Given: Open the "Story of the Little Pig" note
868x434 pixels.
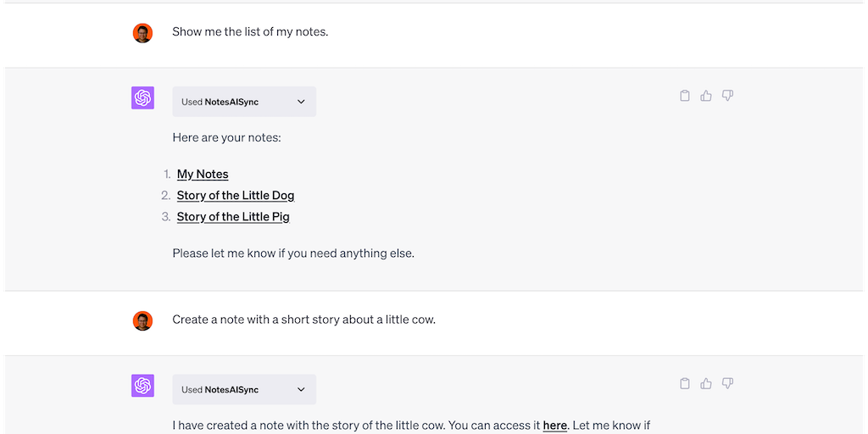Looking at the screenshot, I should 233,216.
